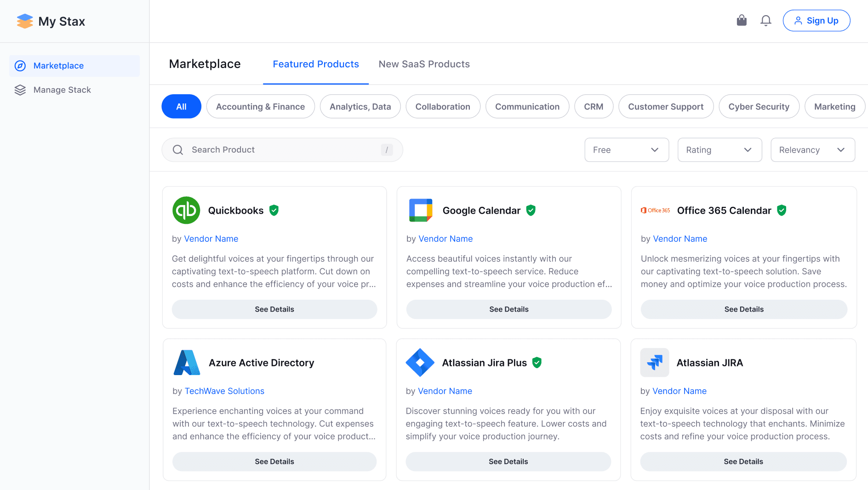The image size is (868, 490).
Task: Click the Marketplace compass icon in sidebar
Action: (20, 66)
